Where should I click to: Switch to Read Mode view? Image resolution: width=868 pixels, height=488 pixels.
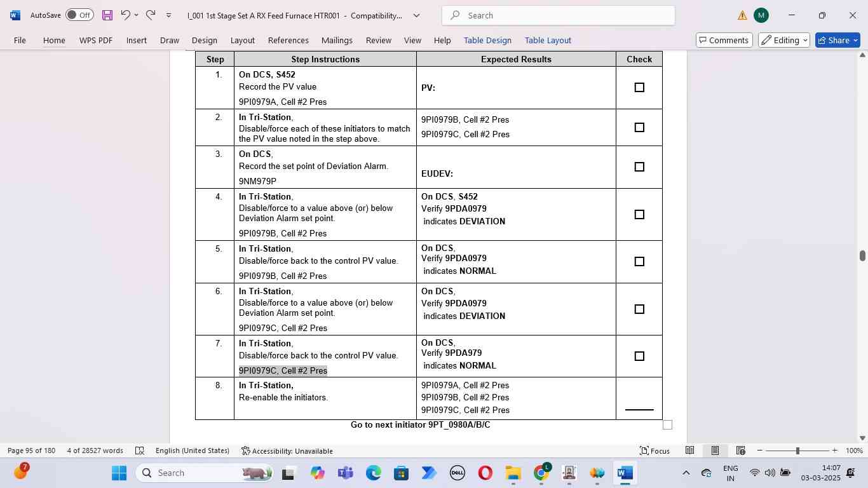[x=689, y=451]
